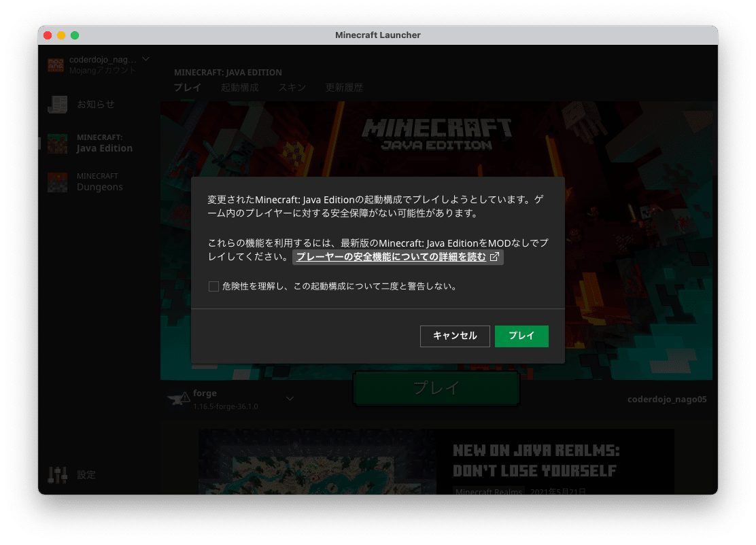Image resolution: width=756 pixels, height=545 pixels.
Task: Expand the Mojang account dropdown chevron
Action: [145, 58]
